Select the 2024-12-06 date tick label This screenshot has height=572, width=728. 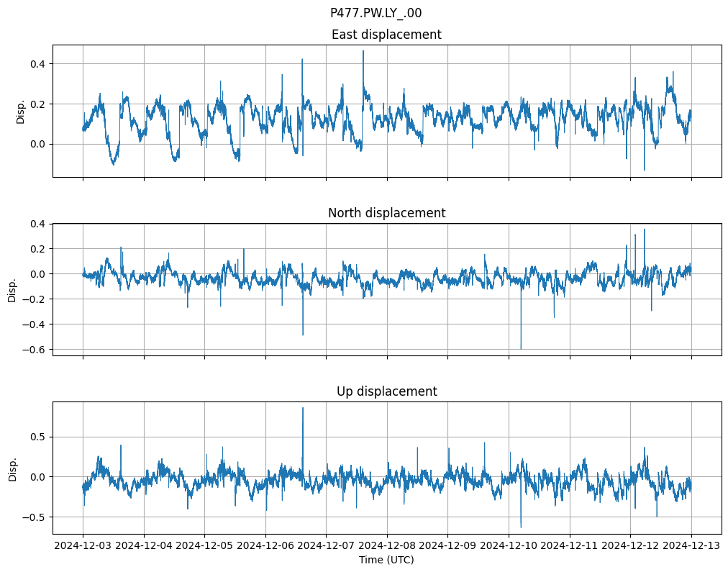(265, 545)
